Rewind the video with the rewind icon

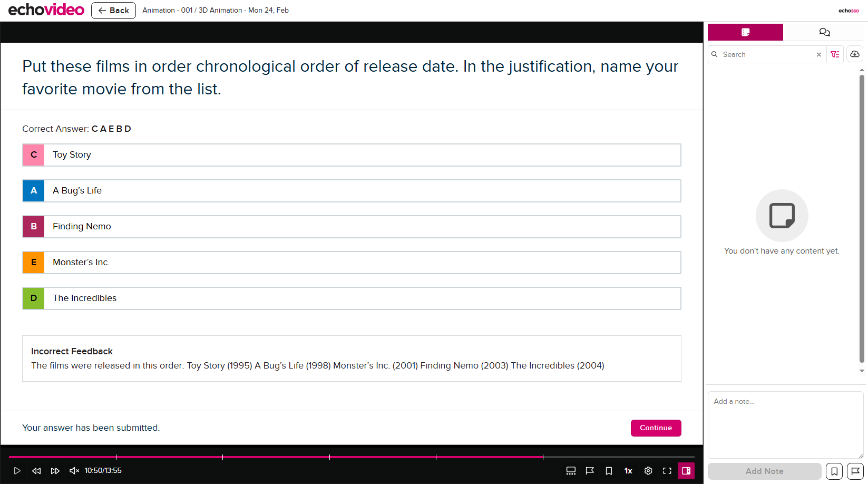click(x=36, y=471)
